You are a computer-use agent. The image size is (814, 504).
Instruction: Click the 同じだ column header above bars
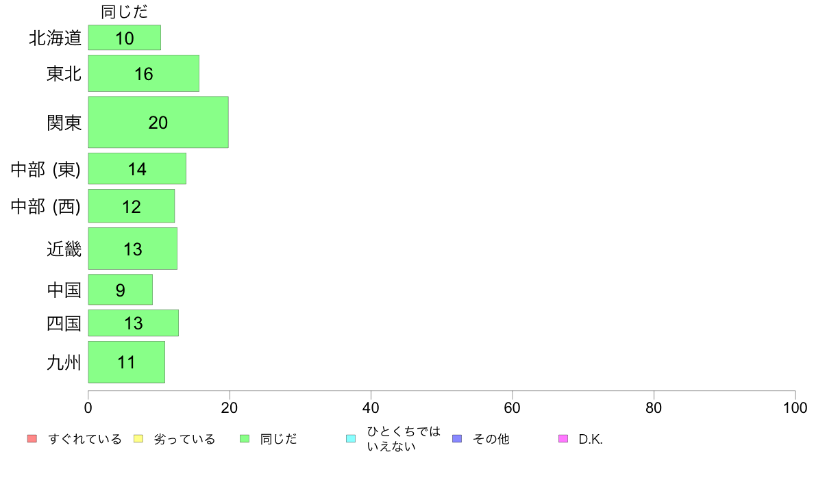pyautogui.click(x=125, y=12)
